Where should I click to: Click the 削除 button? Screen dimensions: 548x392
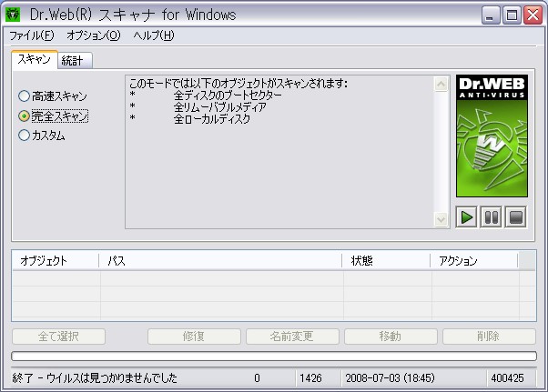click(x=489, y=337)
